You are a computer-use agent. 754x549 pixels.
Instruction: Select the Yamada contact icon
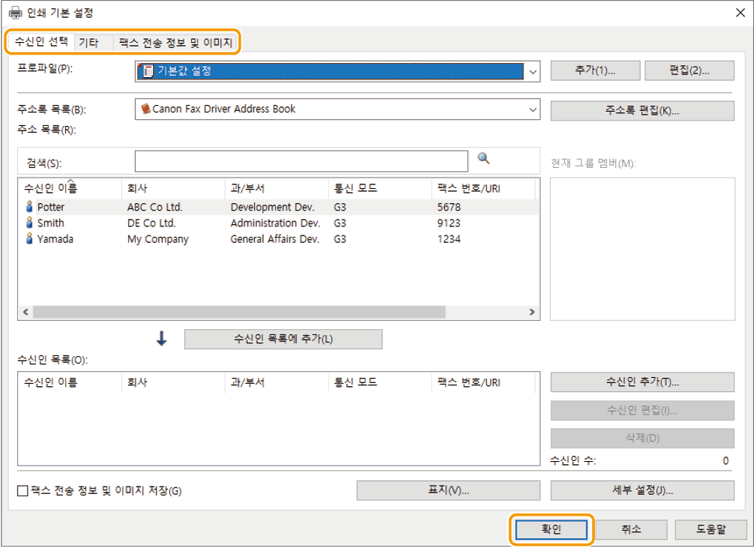(28, 239)
